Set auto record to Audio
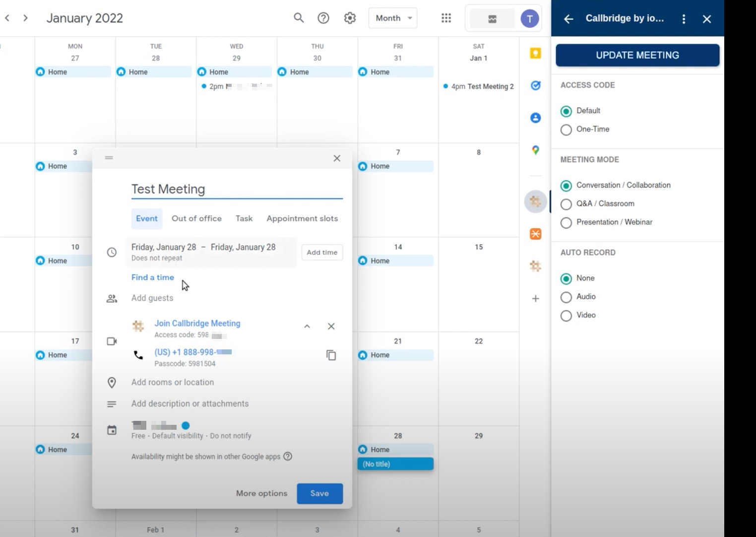 coord(566,297)
